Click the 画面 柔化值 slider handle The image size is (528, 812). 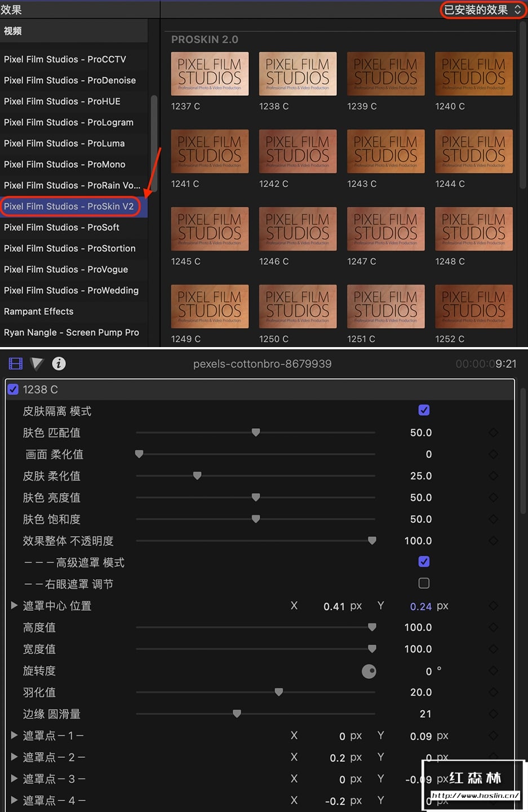tap(139, 454)
